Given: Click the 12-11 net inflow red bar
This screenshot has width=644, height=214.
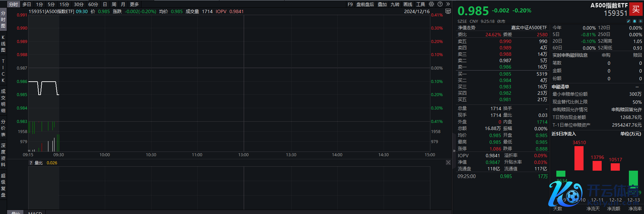Looking at the screenshot, I should (x=579, y=158).
